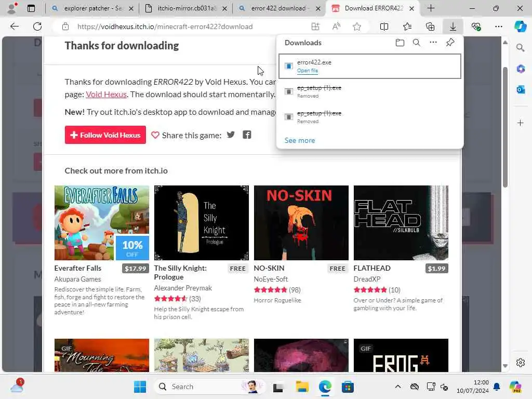The height and width of the screenshot is (399, 532).
Task: Refresh the current page
Action: pyautogui.click(x=37, y=26)
